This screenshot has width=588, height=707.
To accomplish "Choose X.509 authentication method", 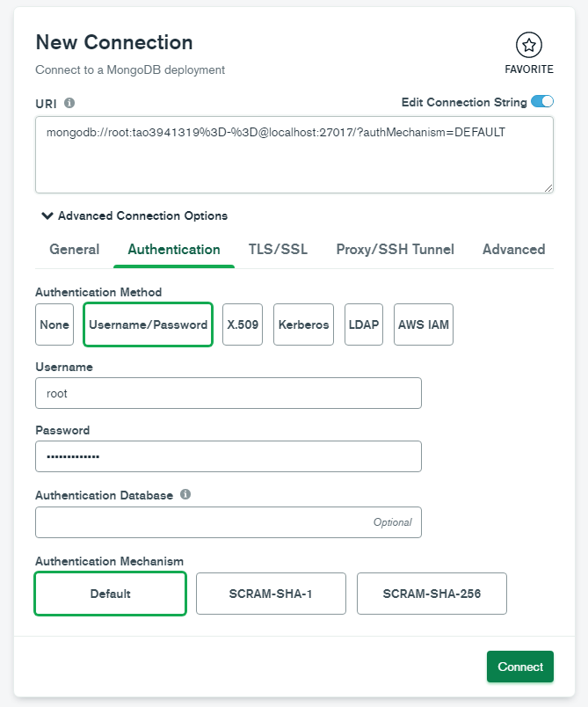I will tap(243, 324).
